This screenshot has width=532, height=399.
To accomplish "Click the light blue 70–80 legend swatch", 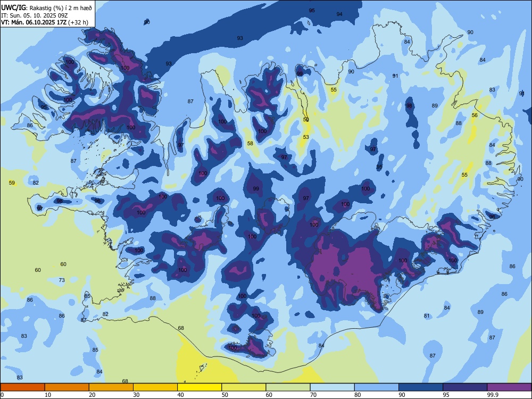I will 332,387.
